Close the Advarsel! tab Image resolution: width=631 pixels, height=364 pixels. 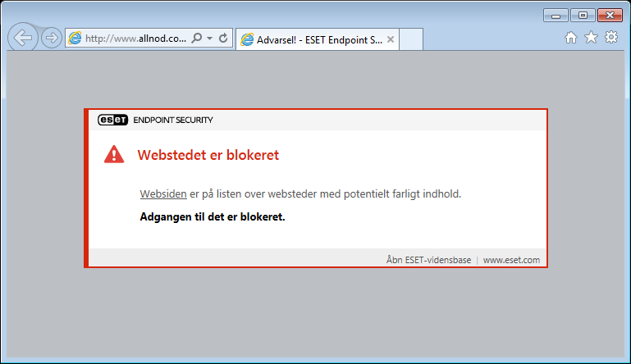(391, 39)
